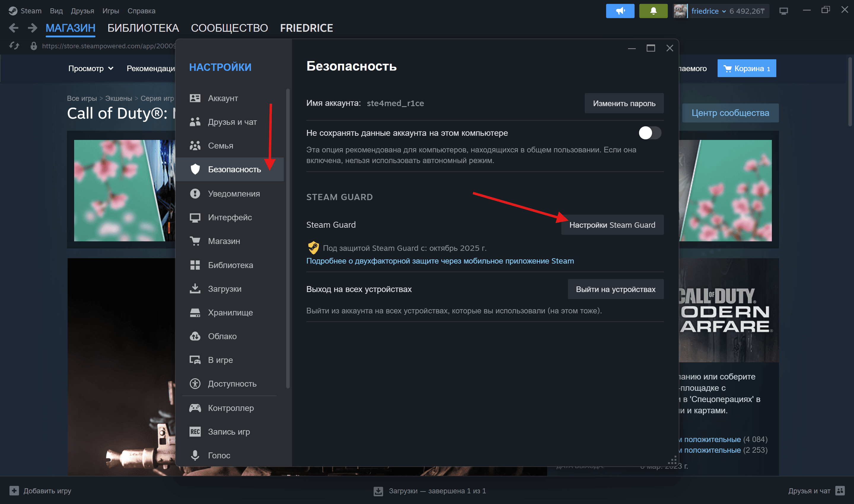Click the Modern Warfare cover image

729,310
